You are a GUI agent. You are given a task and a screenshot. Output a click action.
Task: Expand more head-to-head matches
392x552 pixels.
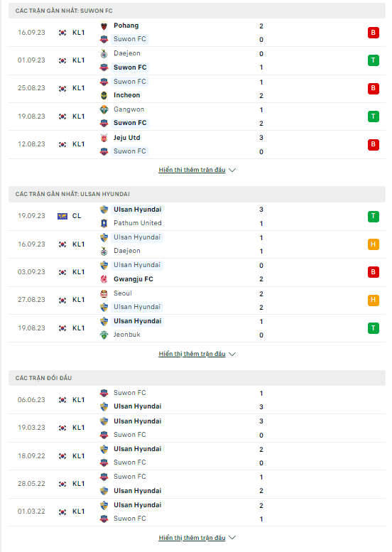(x=197, y=538)
